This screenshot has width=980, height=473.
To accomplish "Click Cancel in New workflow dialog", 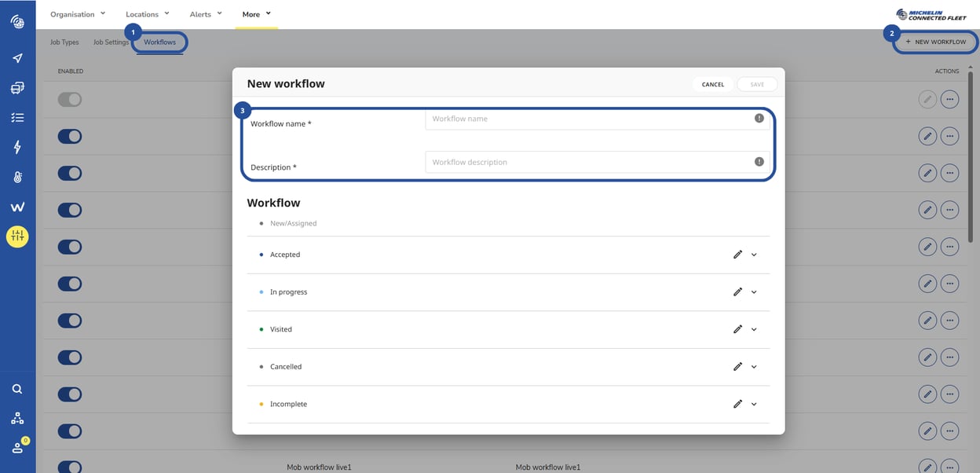I will coord(713,84).
